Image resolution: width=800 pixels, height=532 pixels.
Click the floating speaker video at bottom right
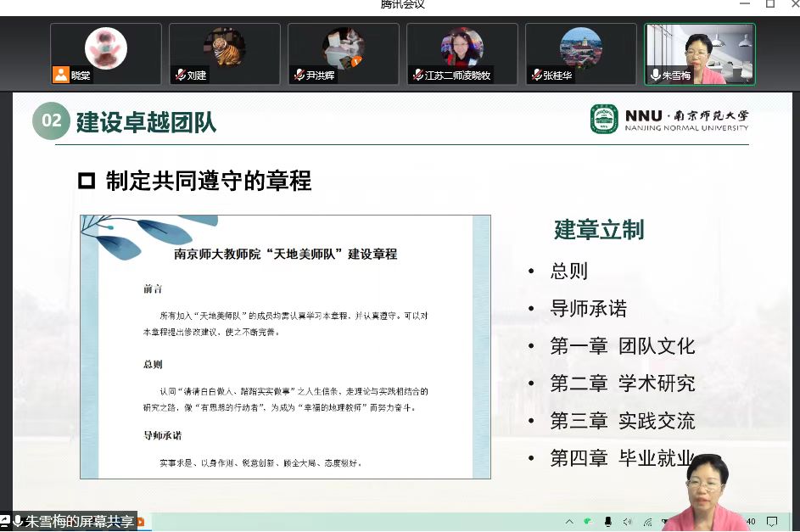706,492
